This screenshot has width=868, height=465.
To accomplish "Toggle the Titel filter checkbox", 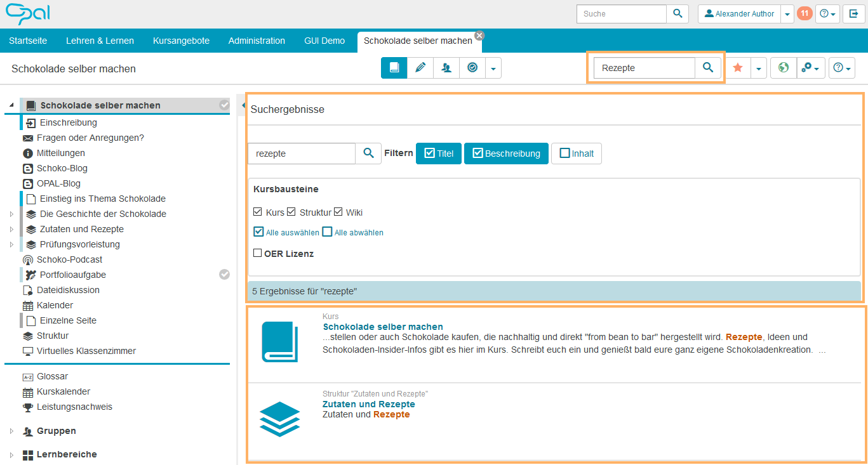I will point(430,154).
